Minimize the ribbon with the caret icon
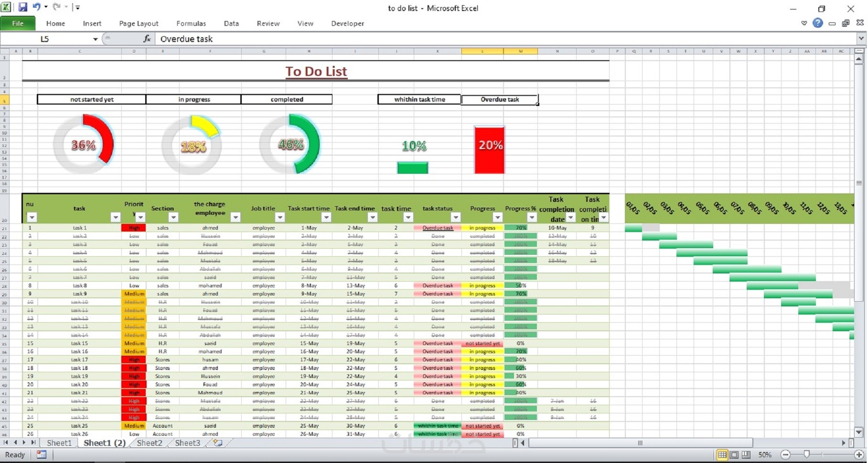This screenshot has height=463, width=868. [804, 23]
